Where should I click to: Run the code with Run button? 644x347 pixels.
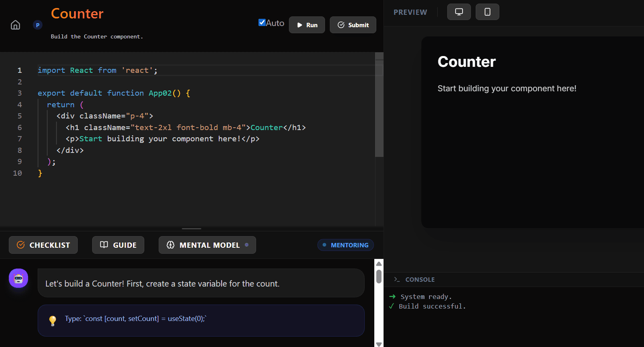307,25
